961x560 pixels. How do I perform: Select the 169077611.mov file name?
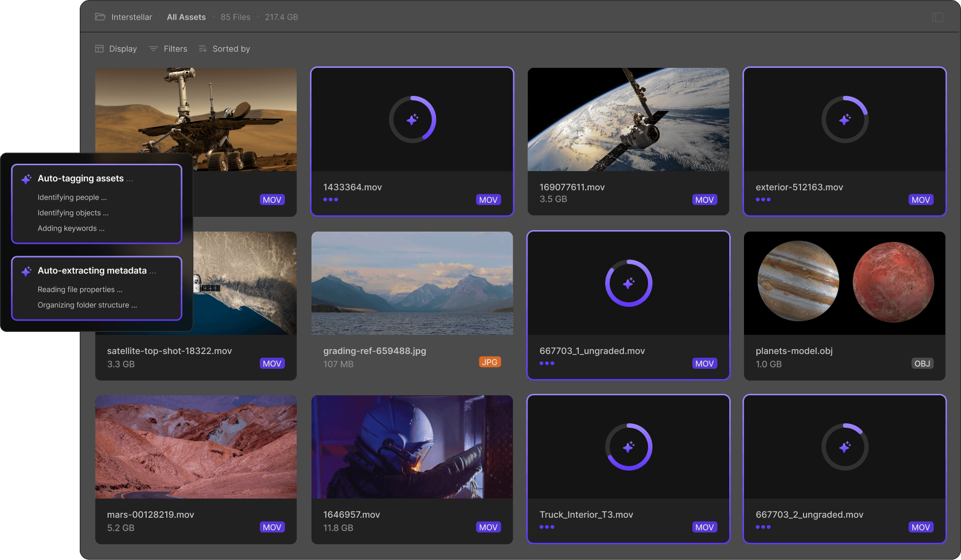[572, 187]
